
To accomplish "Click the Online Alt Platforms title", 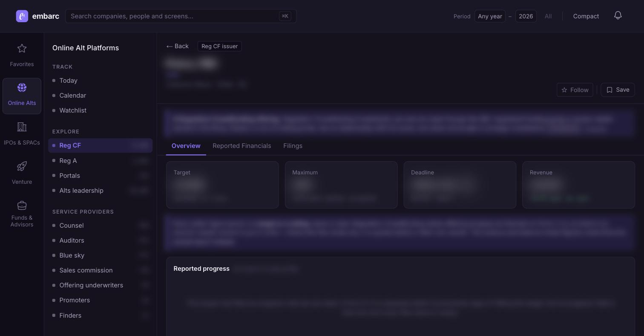I will click(x=86, y=48).
